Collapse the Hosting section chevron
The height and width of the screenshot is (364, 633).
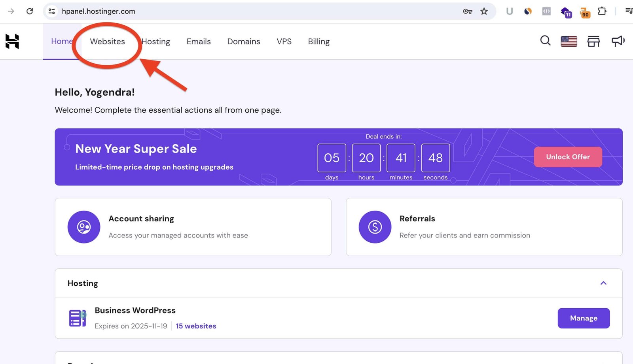tap(603, 283)
